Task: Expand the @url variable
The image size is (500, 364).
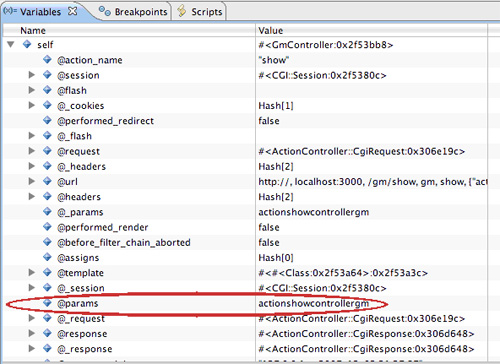Action: point(32,181)
